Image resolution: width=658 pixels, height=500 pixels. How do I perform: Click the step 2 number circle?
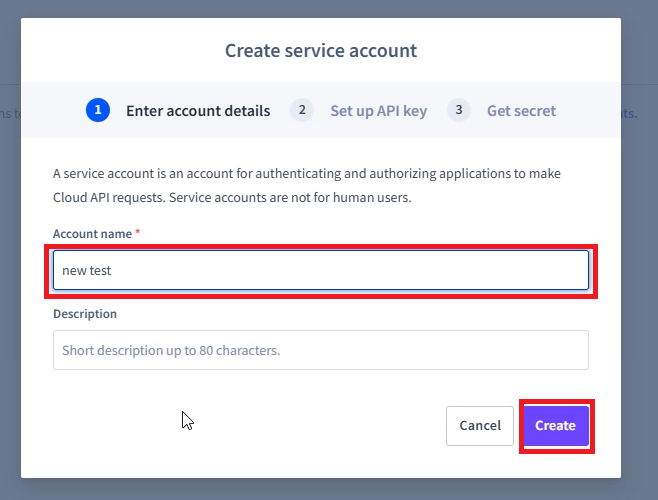tap(302, 110)
